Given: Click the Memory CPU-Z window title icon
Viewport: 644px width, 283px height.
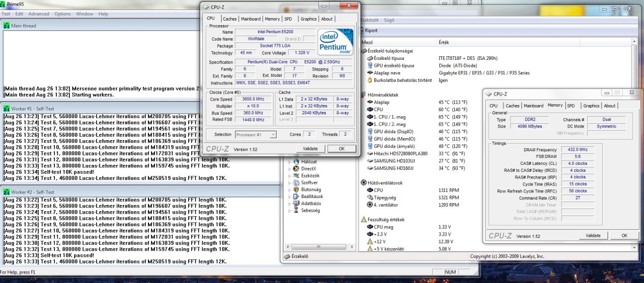Looking at the screenshot, I should 489,93.
